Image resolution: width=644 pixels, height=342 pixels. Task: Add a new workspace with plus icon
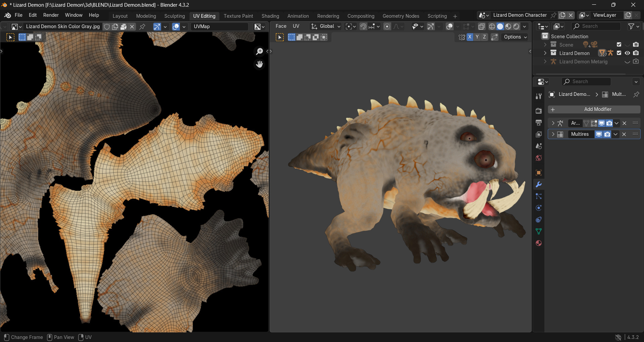click(x=455, y=16)
